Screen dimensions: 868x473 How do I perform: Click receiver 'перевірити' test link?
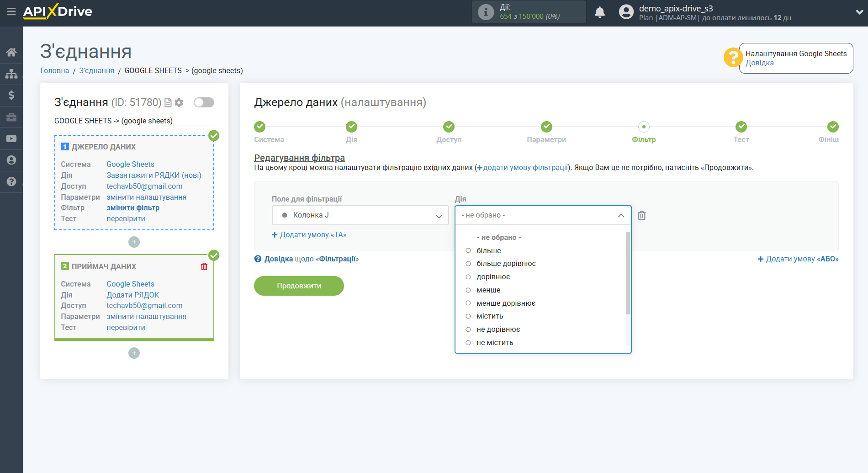(126, 328)
